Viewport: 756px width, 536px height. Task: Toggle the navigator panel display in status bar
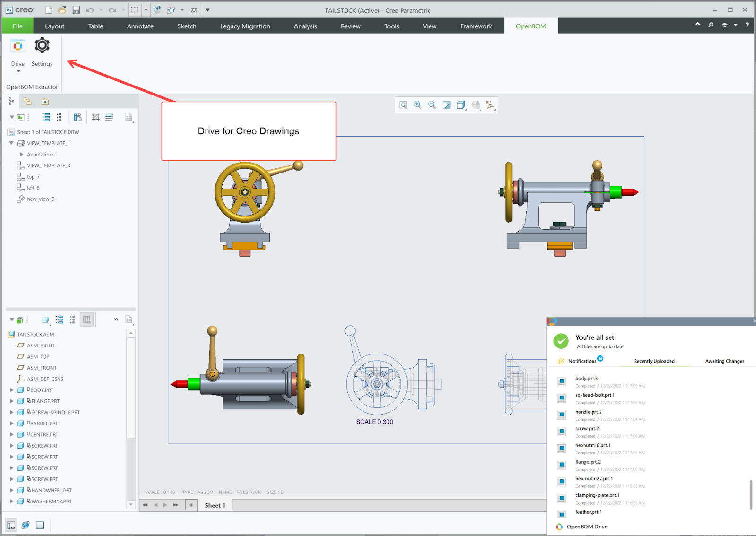point(11,525)
